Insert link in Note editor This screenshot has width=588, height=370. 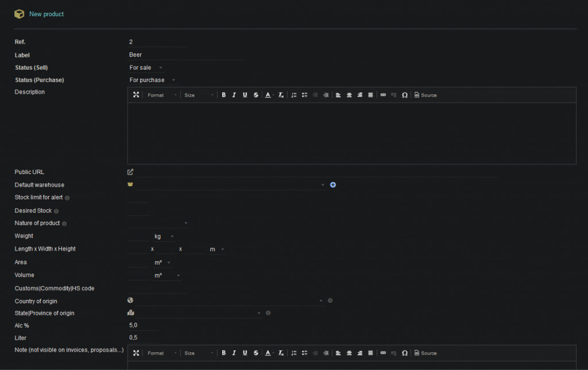(383, 353)
